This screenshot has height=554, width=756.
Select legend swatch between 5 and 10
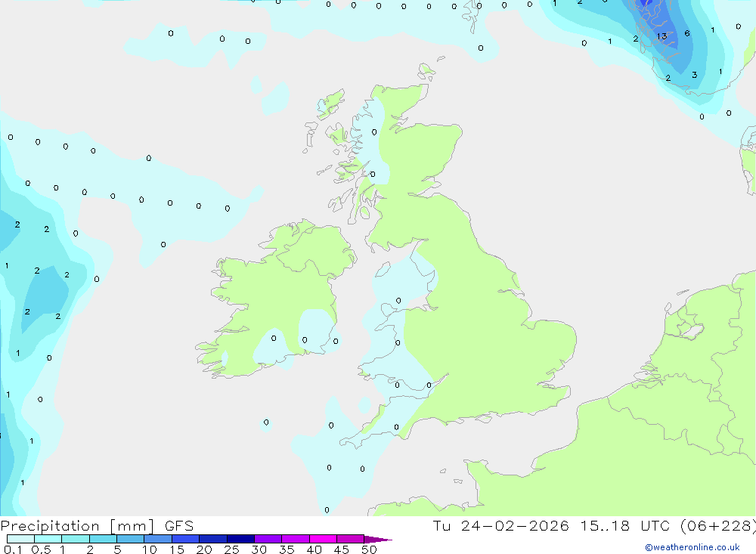130,539
